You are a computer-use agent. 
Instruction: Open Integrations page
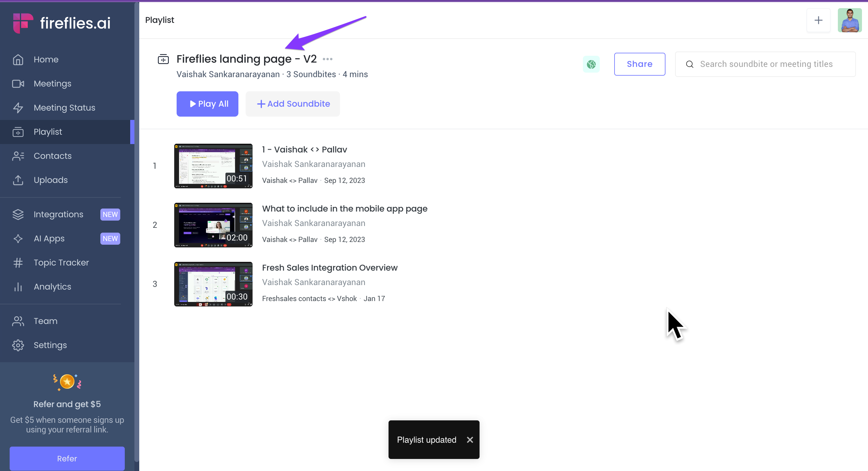point(67,215)
